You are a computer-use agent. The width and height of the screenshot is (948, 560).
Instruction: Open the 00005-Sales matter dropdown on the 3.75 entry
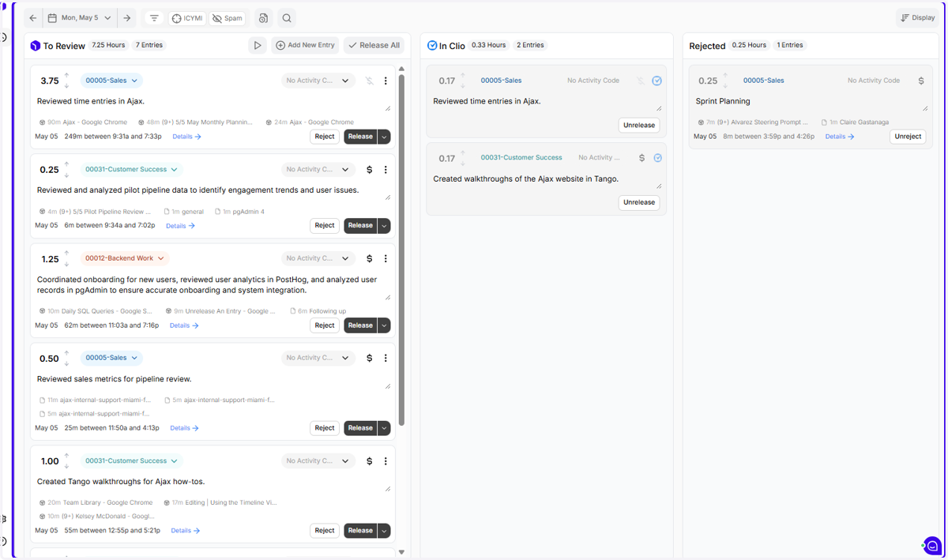click(111, 81)
